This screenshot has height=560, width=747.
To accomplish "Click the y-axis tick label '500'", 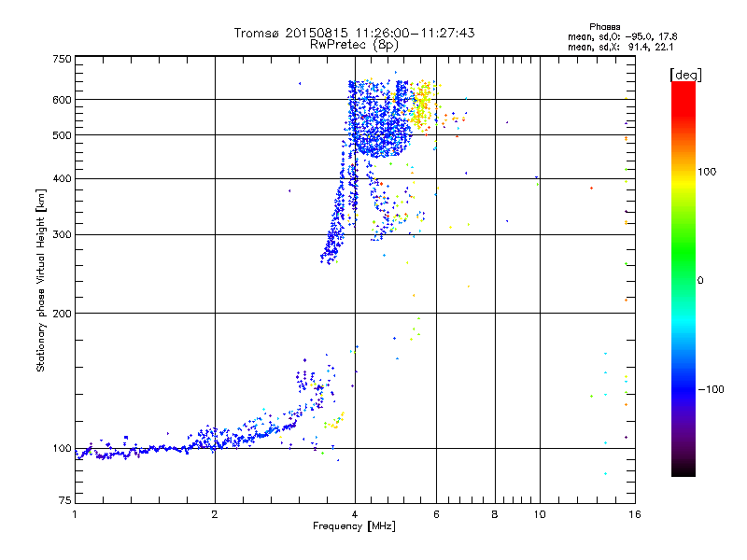I will pyautogui.click(x=62, y=135).
